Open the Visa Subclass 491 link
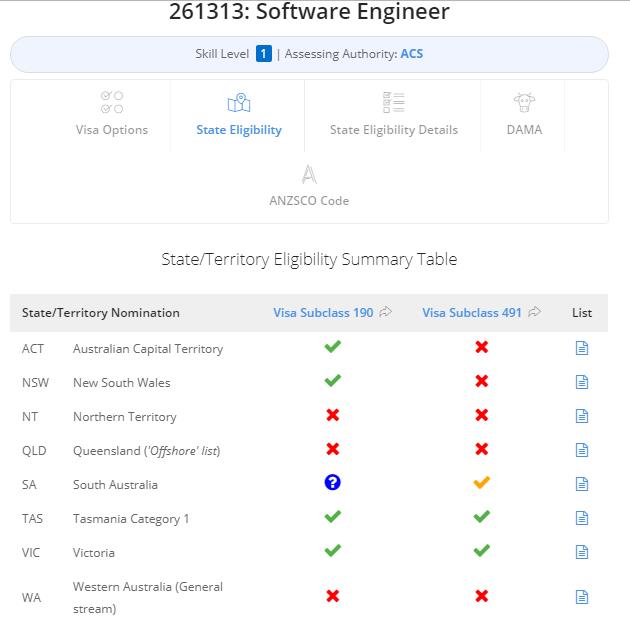The height and width of the screenshot is (624, 630). [x=472, y=313]
